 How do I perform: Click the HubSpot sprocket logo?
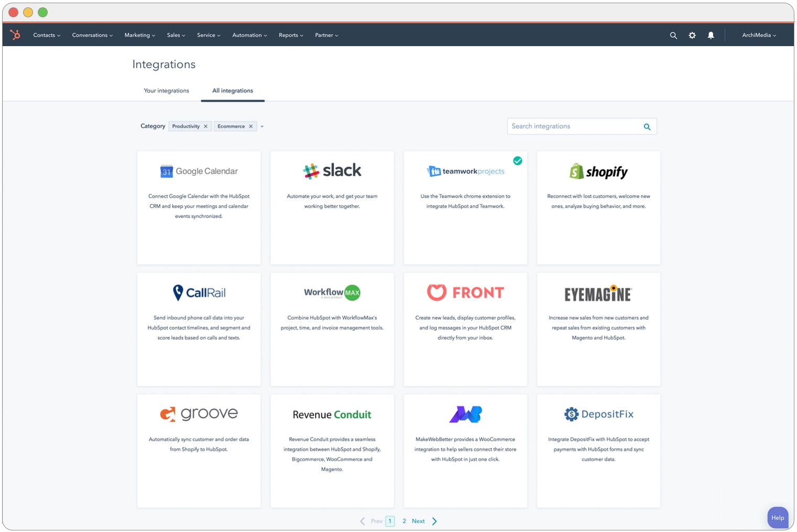[x=15, y=35]
